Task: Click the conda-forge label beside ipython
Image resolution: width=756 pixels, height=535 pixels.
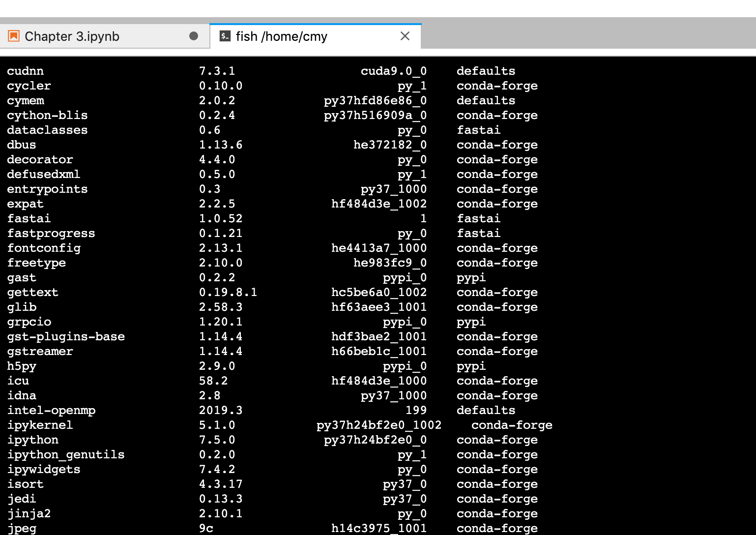Action: tap(497, 440)
